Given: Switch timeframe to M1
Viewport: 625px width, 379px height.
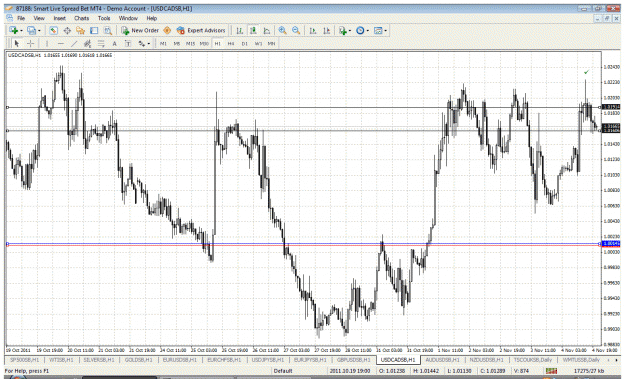Looking at the screenshot, I should pos(163,43).
